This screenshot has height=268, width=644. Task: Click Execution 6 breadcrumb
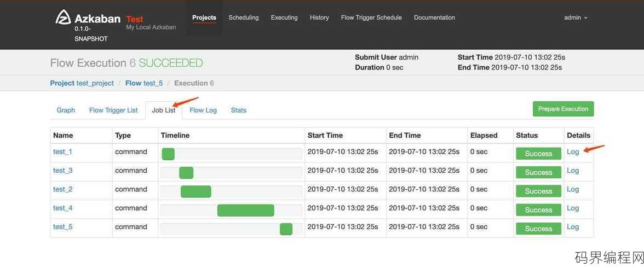point(194,83)
